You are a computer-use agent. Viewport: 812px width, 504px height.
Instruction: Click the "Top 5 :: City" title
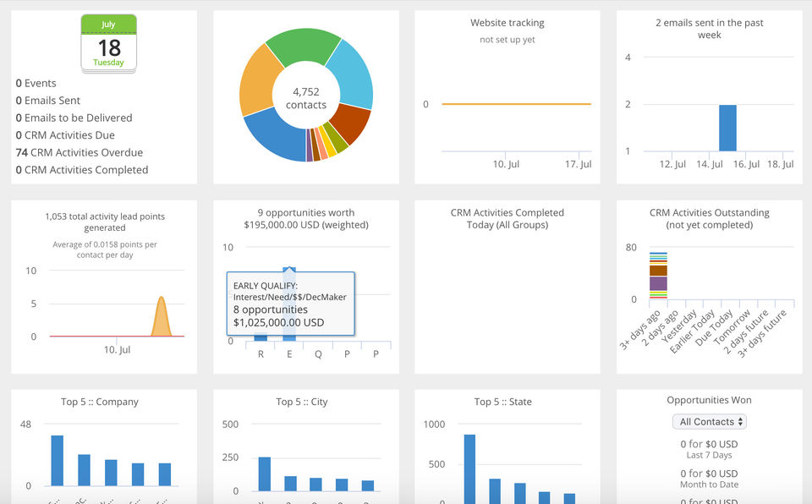[x=302, y=402]
